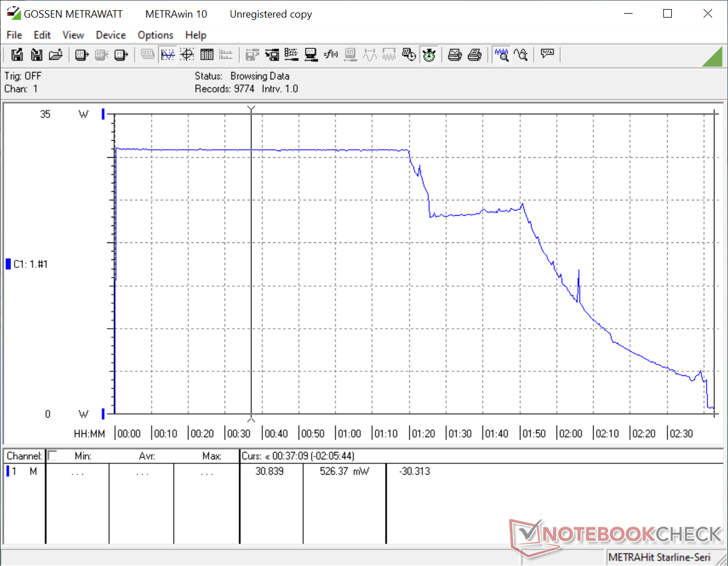
Task: Click the green stopwatch timer icon
Action: 429,54
